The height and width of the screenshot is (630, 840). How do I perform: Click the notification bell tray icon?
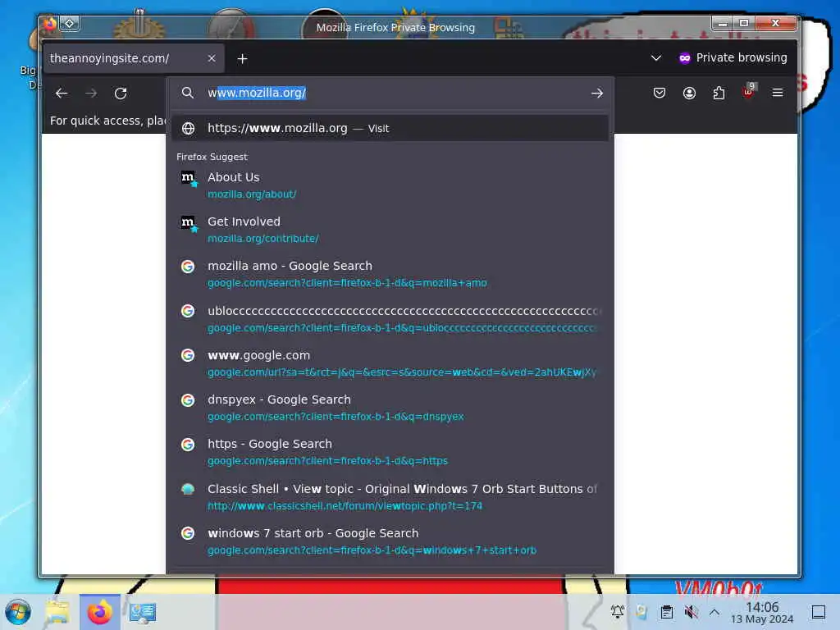pos(617,611)
